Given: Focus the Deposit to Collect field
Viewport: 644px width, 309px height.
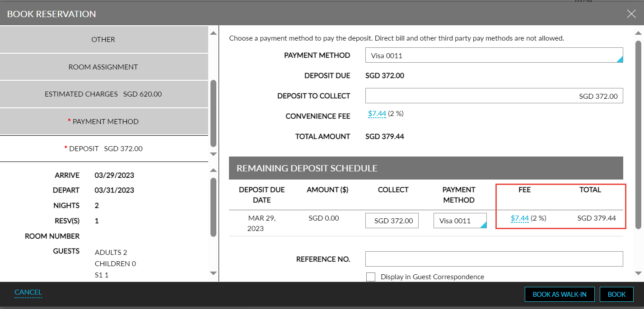Looking at the screenshot, I should pyautogui.click(x=494, y=96).
